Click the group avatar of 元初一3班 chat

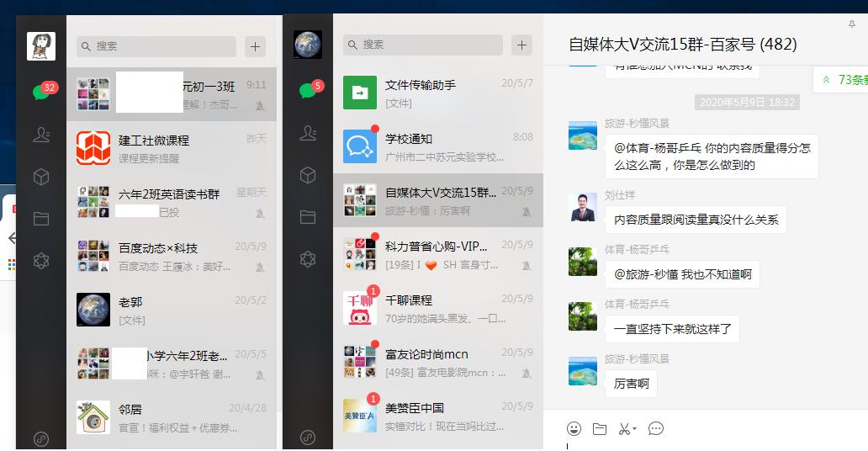(93, 94)
